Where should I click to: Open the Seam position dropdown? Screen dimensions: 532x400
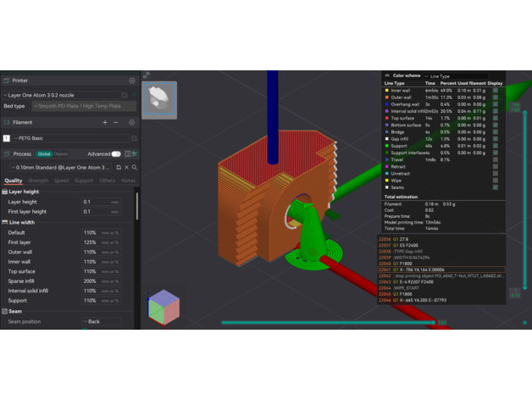102,321
